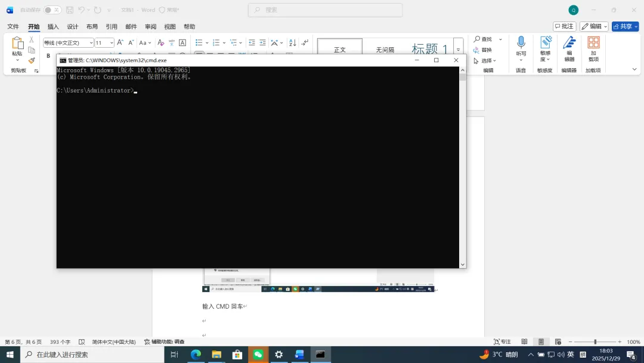Adjust the zoom slider in status bar

[595, 342]
